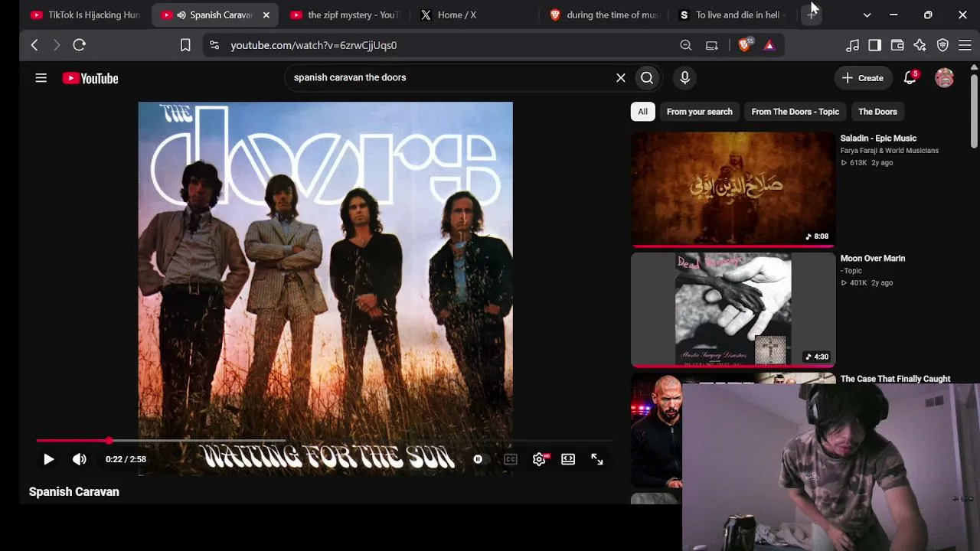Screen dimensions: 980x551
Task: Select 'The Doors' filter chip
Action: click(x=877, y=112)
